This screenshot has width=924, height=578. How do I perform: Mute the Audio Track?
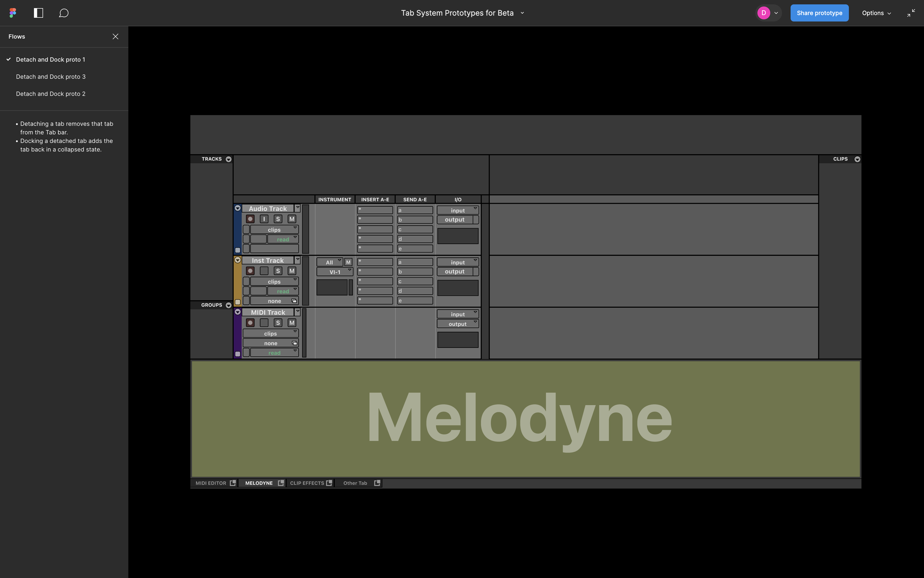[x=292, y=219]
